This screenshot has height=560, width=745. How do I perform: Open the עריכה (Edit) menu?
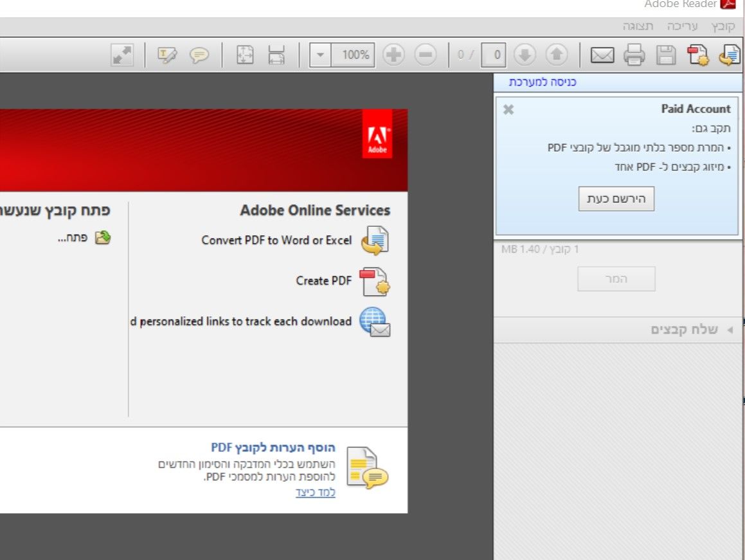tap(682, 26)
